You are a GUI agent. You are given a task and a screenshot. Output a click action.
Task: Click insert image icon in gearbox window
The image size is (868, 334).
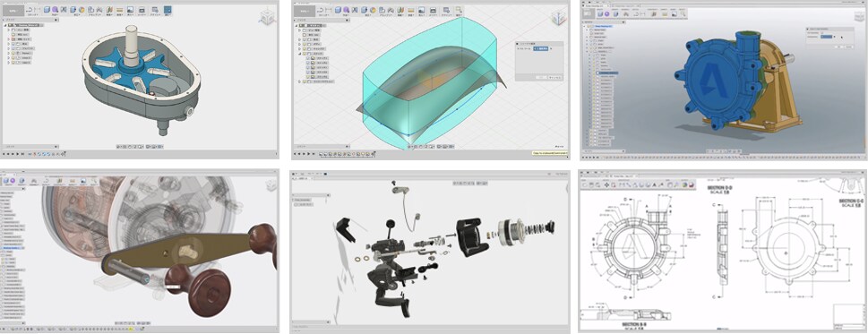pyautogui.click(x=130, y=9)
